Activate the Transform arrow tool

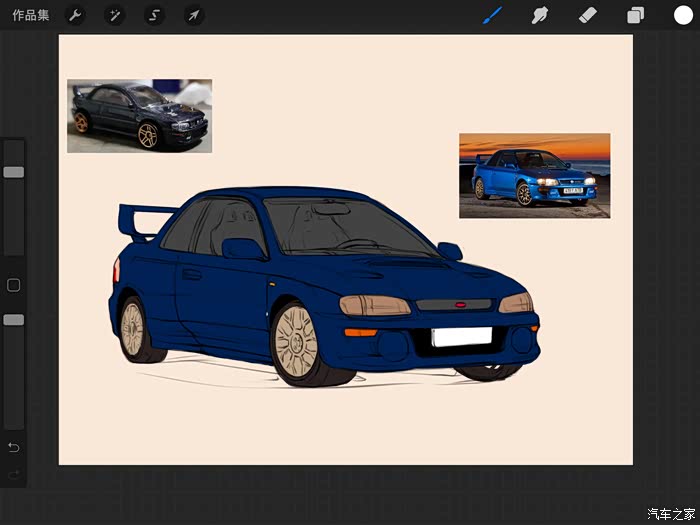click(x=194, y=16)
